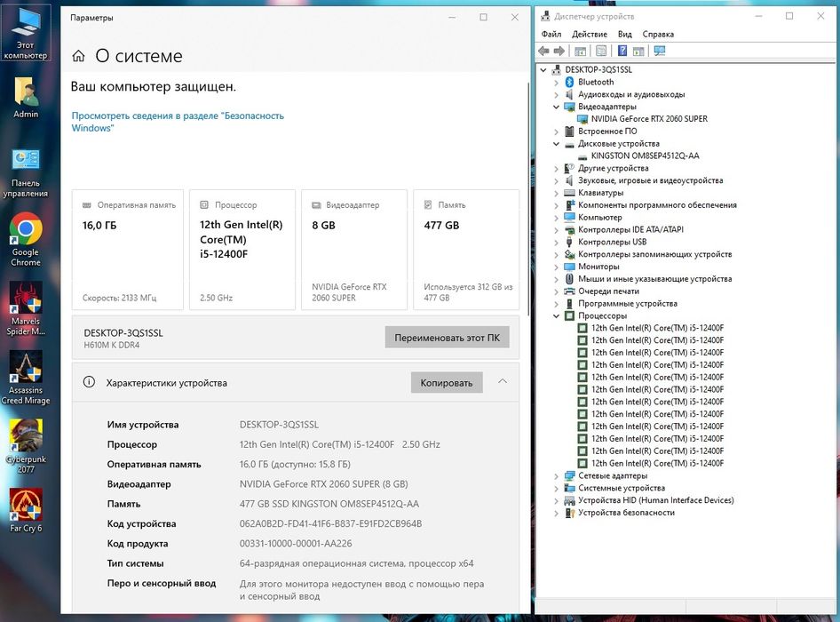
Task: Click Ваш компьютер защищен heading
Action: [154, 86]
